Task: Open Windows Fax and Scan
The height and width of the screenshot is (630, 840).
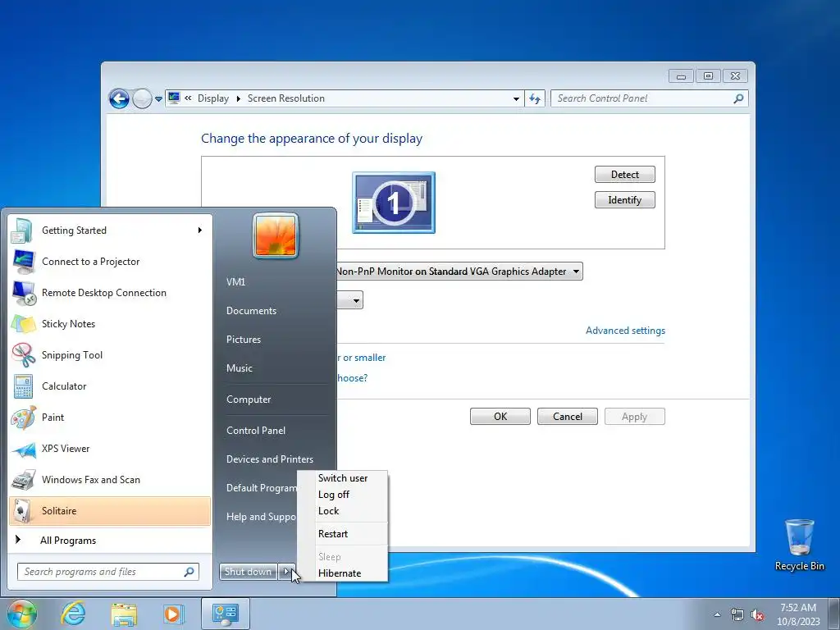Action: click(x=109, y=479)
